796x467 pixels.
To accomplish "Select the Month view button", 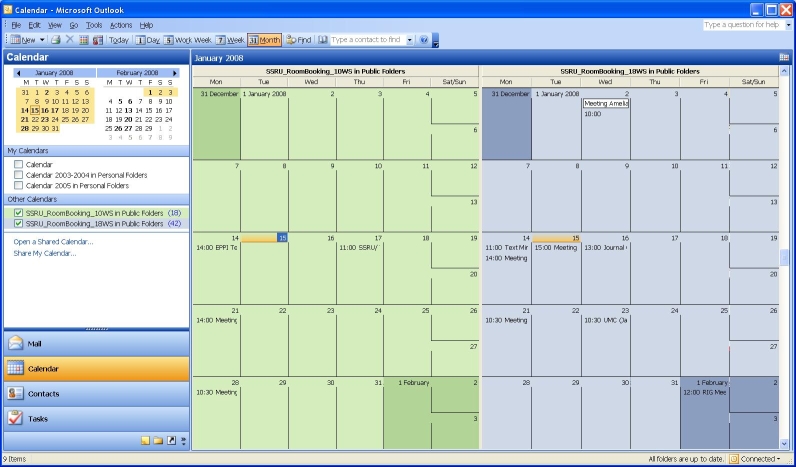I will tap(264, 40).
